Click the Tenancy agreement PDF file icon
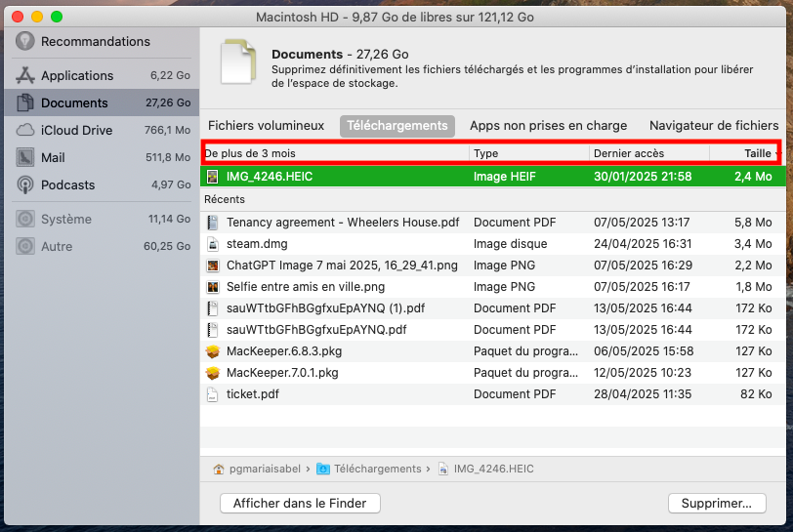Image resolution: width=793 pixels, height=532 pixels. (213, 223)
